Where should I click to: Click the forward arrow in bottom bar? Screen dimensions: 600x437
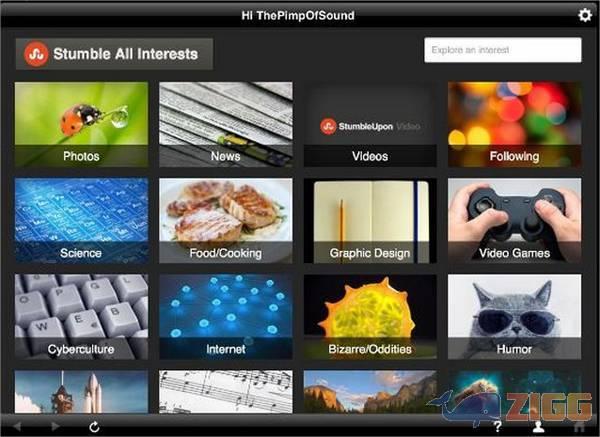click(x=55, y=426)
